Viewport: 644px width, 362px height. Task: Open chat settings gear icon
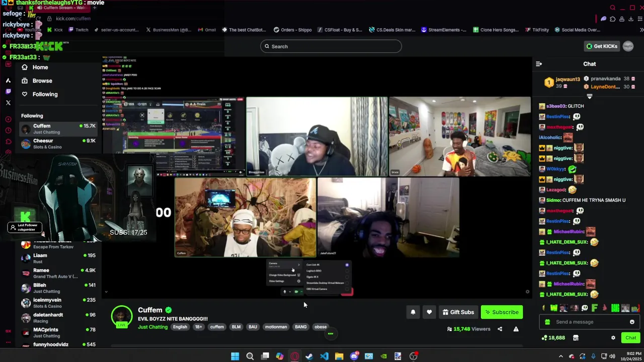point(613,338)
